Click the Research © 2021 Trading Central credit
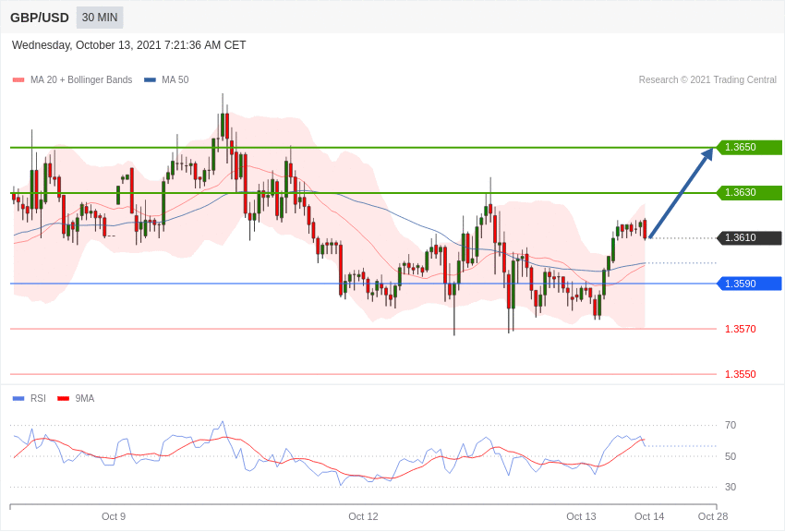 707,80
